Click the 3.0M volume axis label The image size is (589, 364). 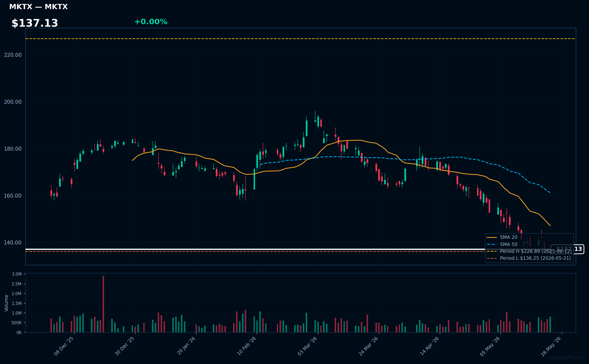[17, 274]
